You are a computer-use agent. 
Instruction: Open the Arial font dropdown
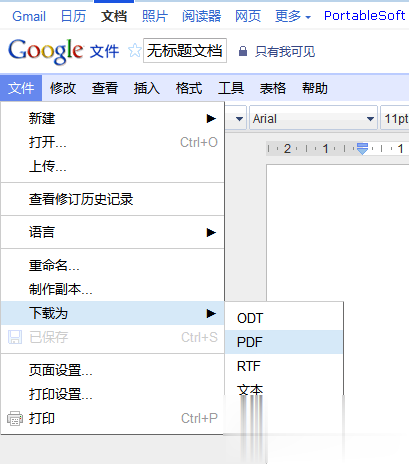[x=313, y=118]
